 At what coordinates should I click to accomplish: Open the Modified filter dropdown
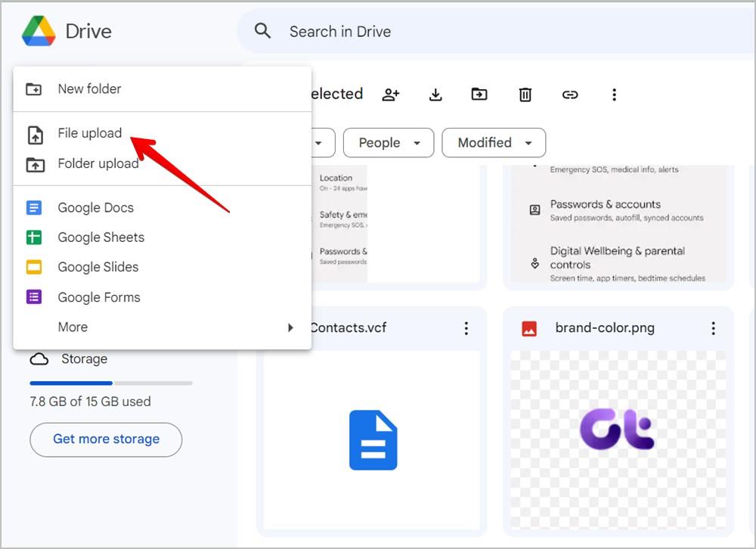(494, 143)
